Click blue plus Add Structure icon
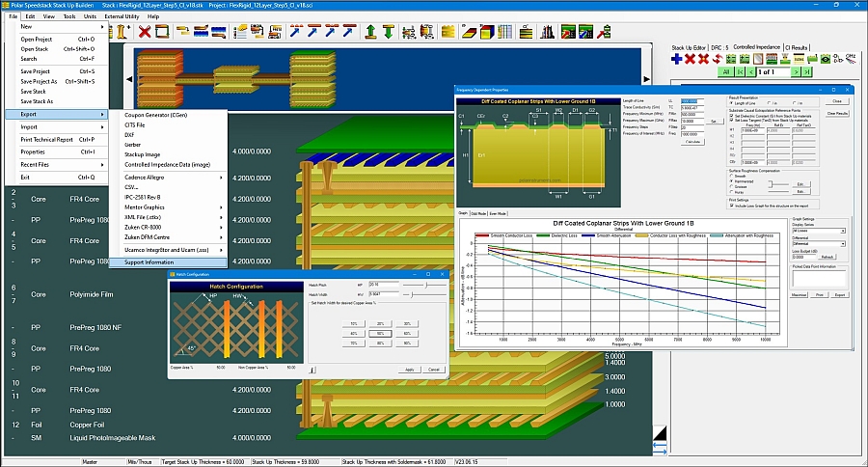 pyautogui.click(x=676, y=59)
